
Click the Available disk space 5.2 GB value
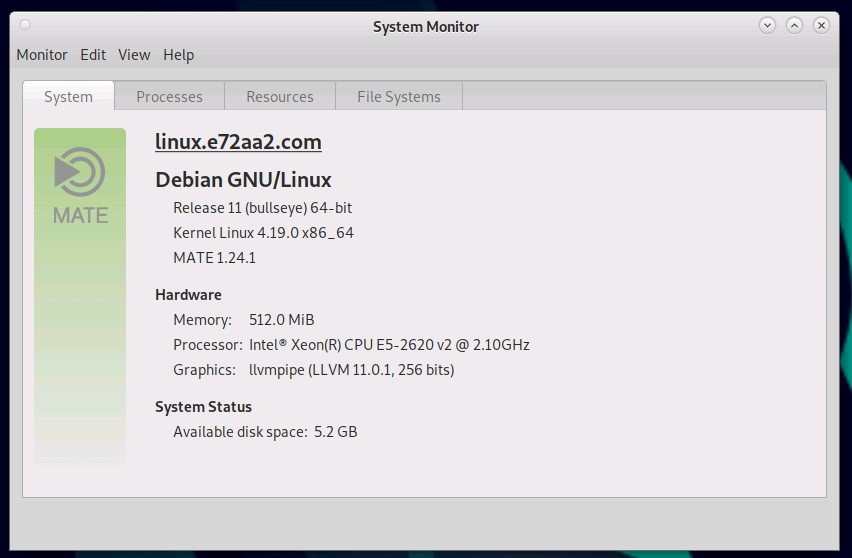pos(335,431)
